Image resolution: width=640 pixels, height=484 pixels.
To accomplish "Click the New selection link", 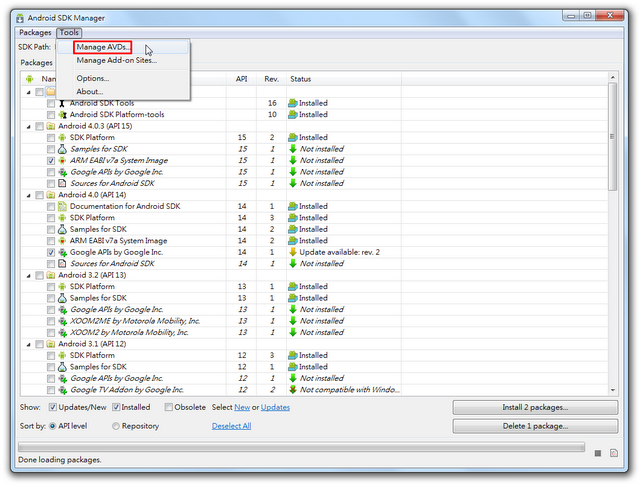I will (x=242, y=407).
